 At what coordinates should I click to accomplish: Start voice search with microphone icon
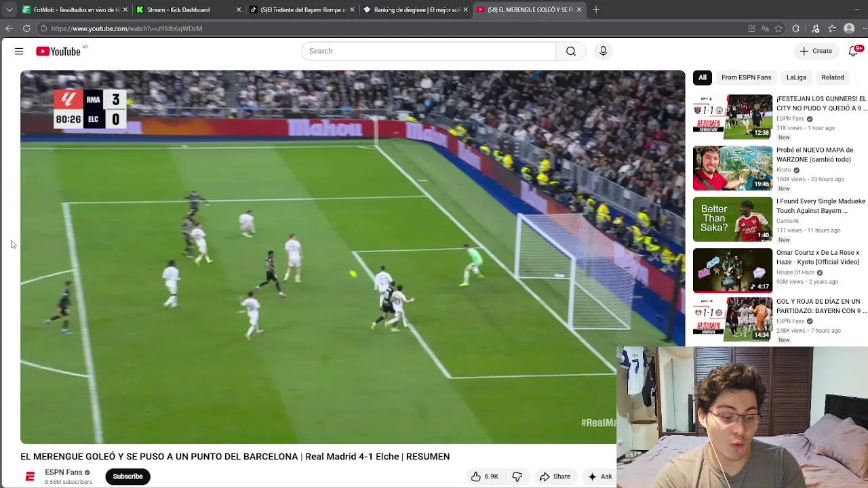point(603,51)
